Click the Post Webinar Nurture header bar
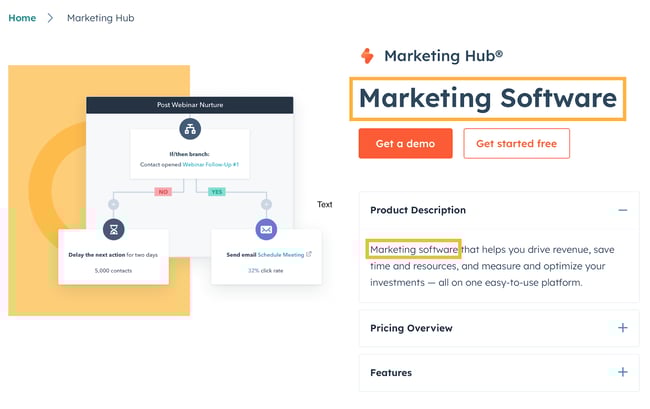The height and width of the screenshot is (409, 650). pyautogui.click(x=189, y=105)
